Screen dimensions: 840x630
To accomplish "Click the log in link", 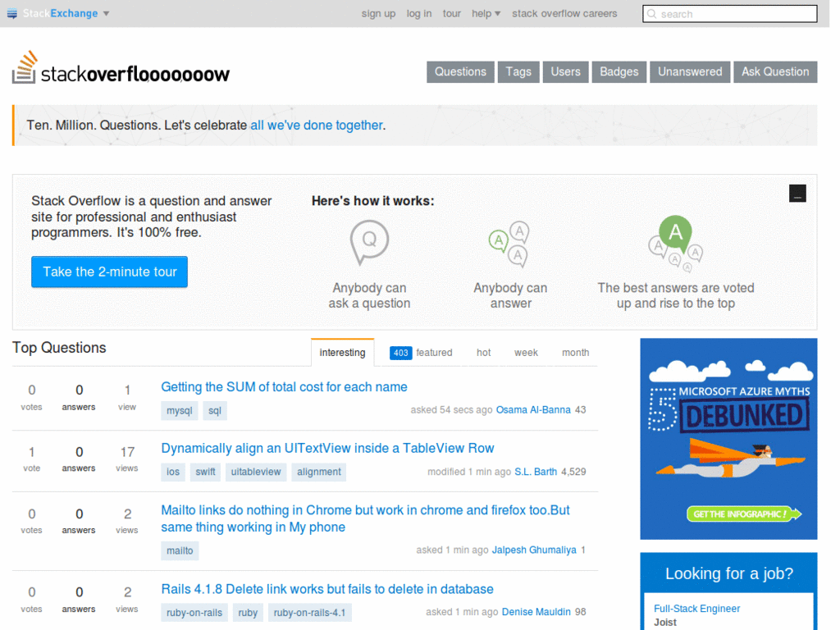I will coord(419,13).
